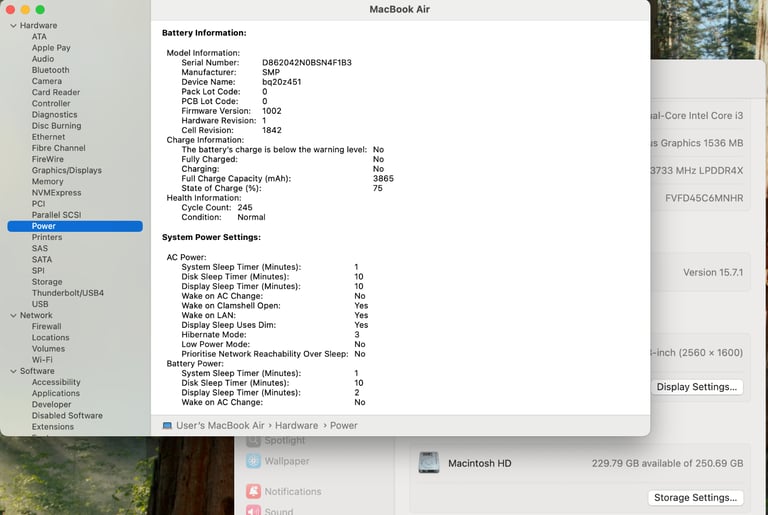The image size is (768, 515).
Task: Select the highlighted Power entry
Action: click(75, 226)
